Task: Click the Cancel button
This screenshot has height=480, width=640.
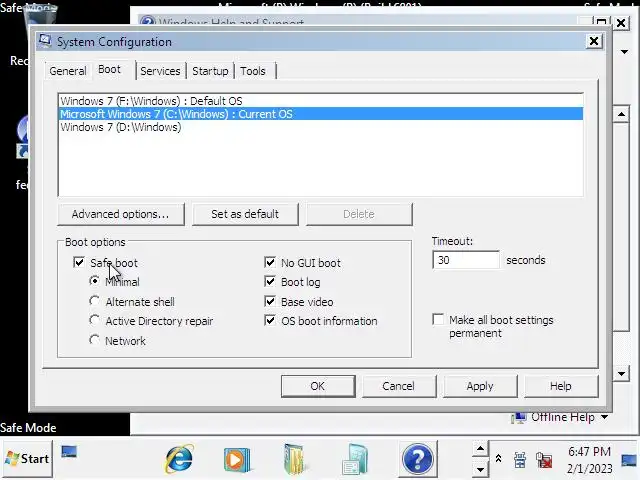Action: 399,386
